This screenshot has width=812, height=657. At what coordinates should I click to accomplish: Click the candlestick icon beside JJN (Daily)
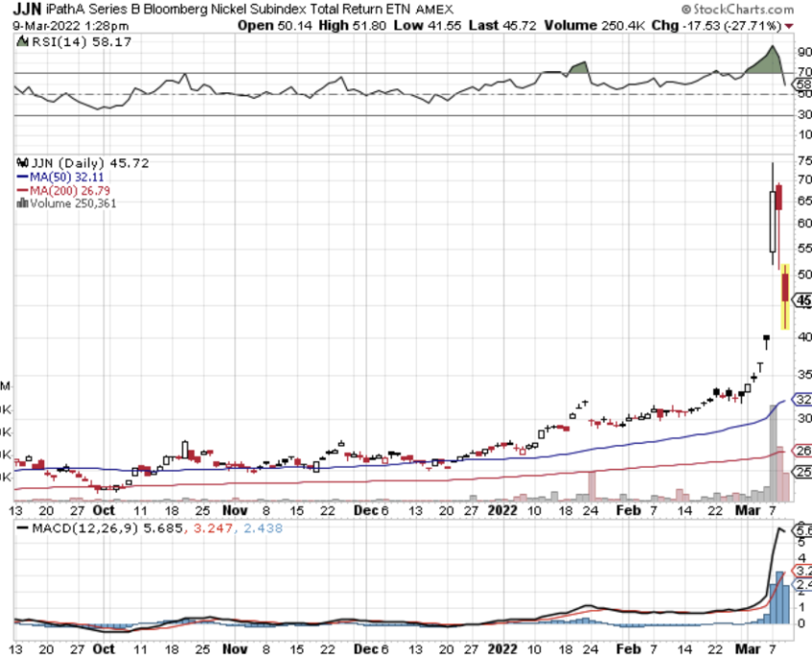tap(22, 163)
